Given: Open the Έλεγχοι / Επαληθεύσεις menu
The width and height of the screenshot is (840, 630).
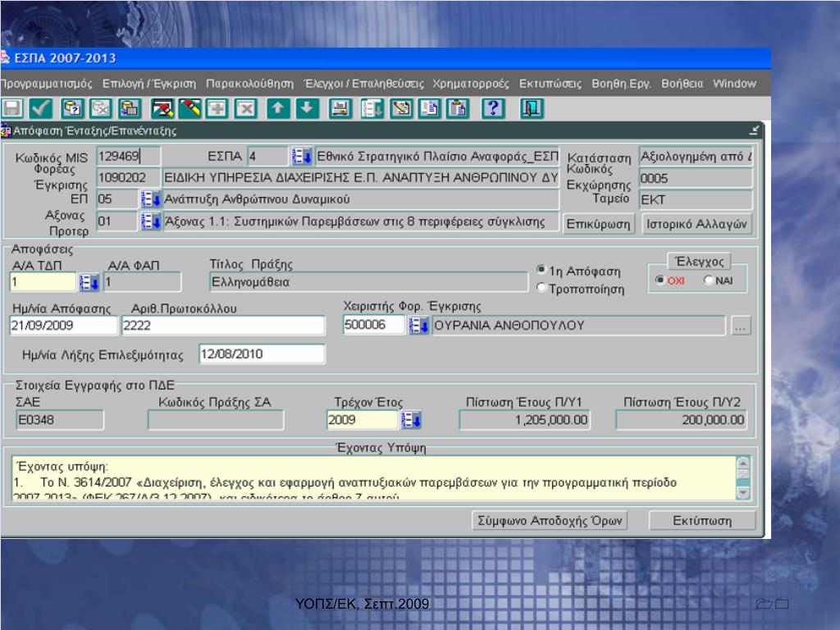Looking at the screenshot, I should [x=363, y=84].
